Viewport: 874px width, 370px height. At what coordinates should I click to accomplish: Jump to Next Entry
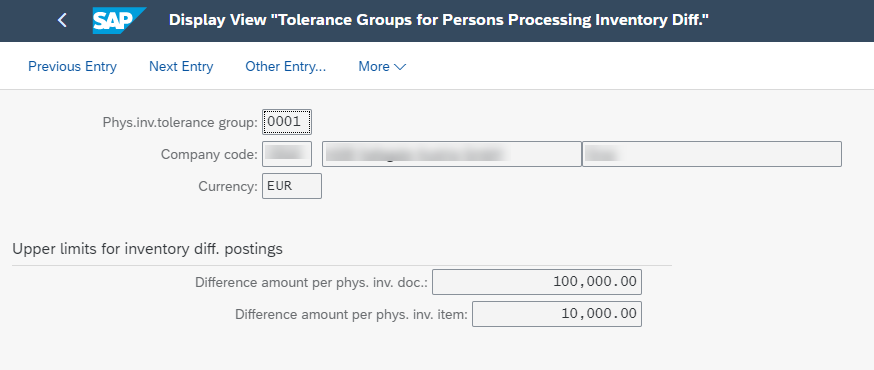click(x=181, y=66)
